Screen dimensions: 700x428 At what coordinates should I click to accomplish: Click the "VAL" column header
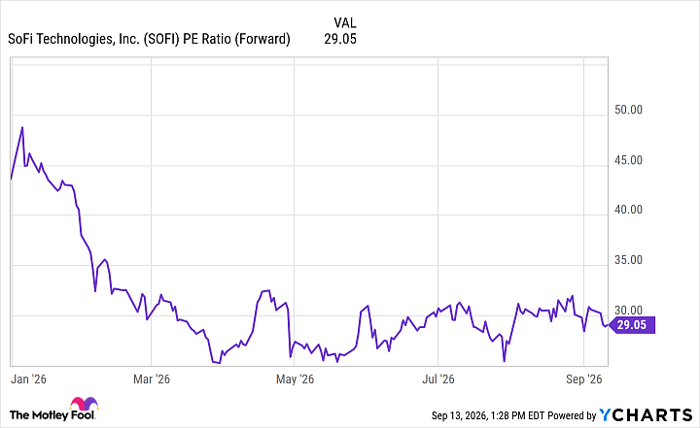tap(345, 23)
